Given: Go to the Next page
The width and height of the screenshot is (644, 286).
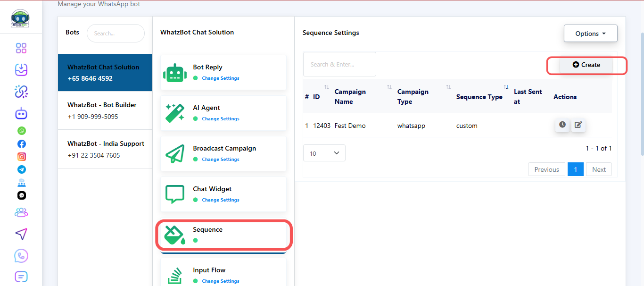Looking at the screenshot, I should [x=599, y=169].
